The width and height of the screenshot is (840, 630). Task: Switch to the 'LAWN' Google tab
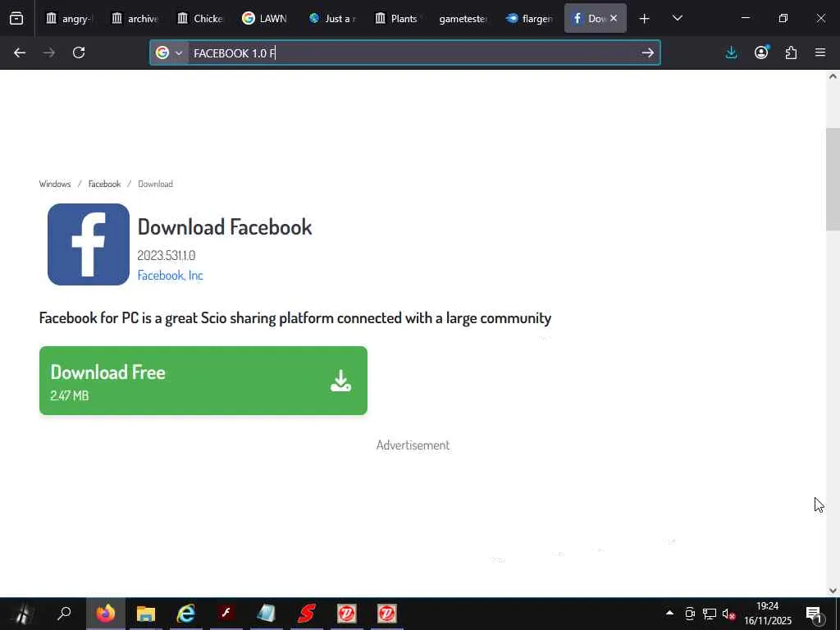(266, 18)
